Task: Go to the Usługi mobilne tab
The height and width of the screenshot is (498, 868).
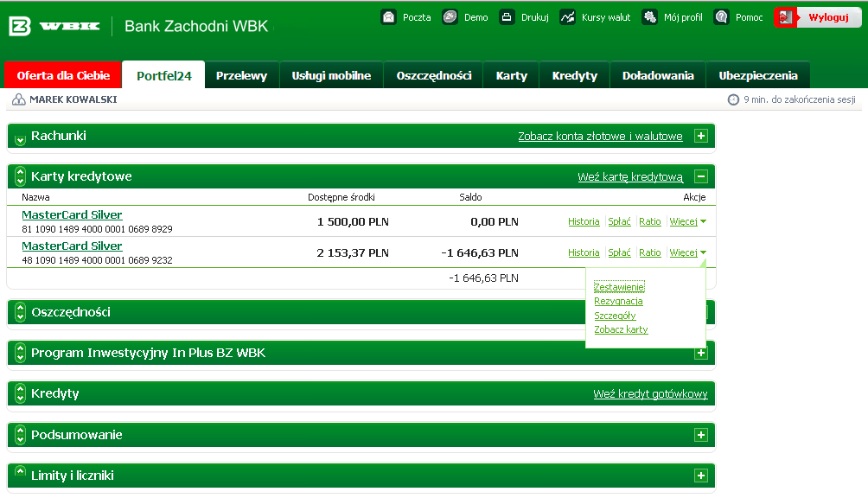Action: pyautogui.click(x=331, y=75)
